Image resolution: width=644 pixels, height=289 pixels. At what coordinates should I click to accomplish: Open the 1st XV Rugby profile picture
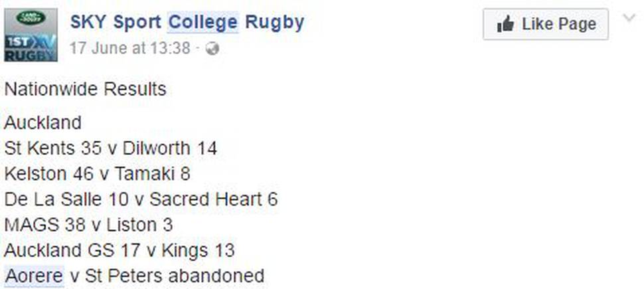(31, 35)
